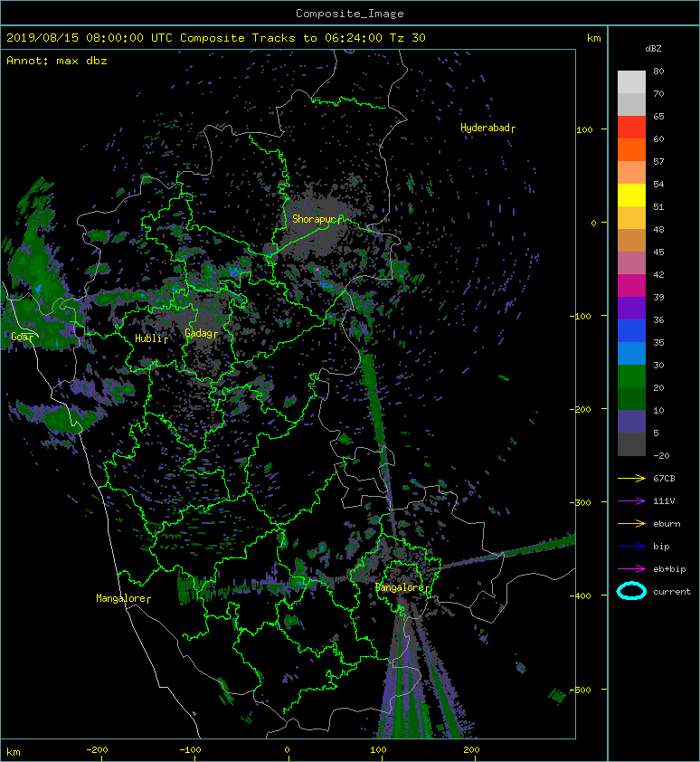The height and width of the screenshot is (762, 700).
Task: Pick the brown 48 dBZ color swatch
Action: click(x=631, y=240)
